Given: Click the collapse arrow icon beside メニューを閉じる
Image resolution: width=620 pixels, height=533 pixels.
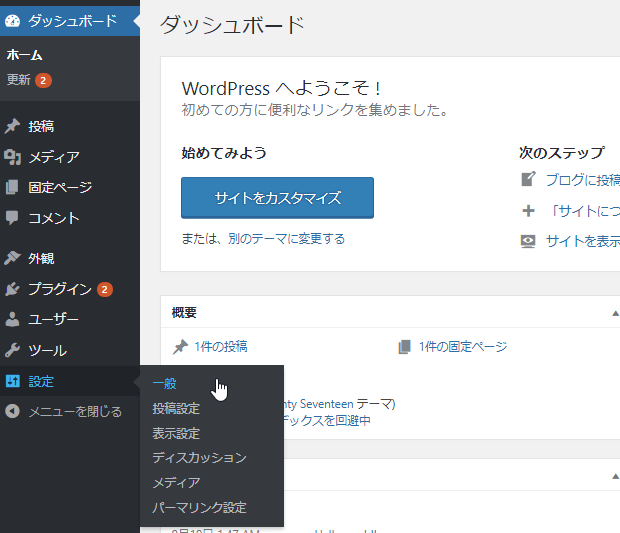Looking at the screenshot, I should point(12,411).
